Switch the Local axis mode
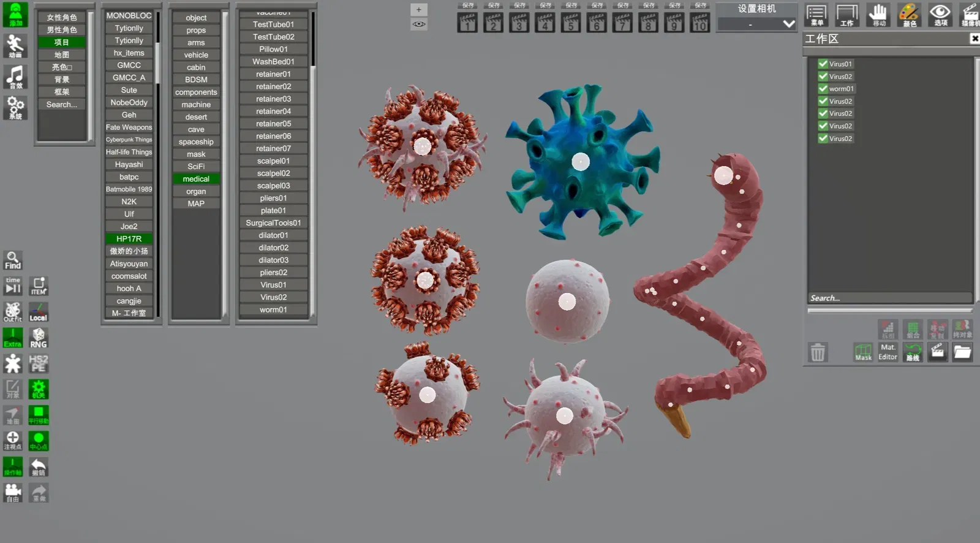The image size is (980, 543). (39, 312)
